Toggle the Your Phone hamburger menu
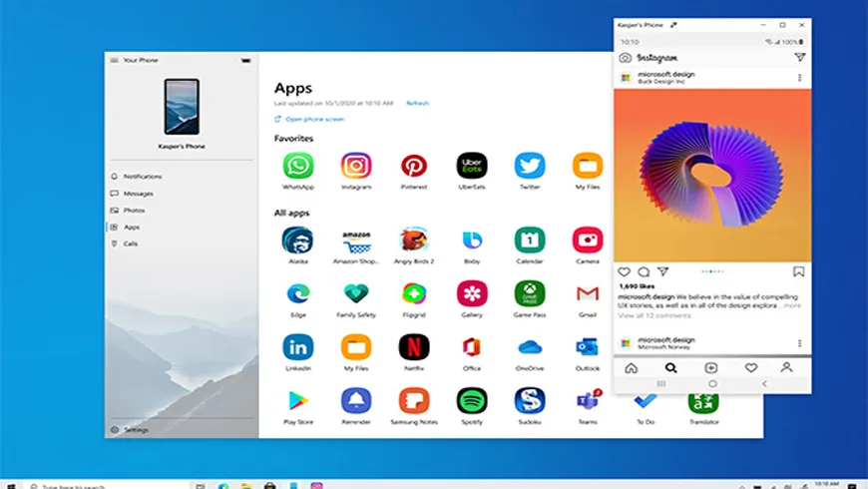868x489 pixels. pyautogui.click(x=114, y=60)
